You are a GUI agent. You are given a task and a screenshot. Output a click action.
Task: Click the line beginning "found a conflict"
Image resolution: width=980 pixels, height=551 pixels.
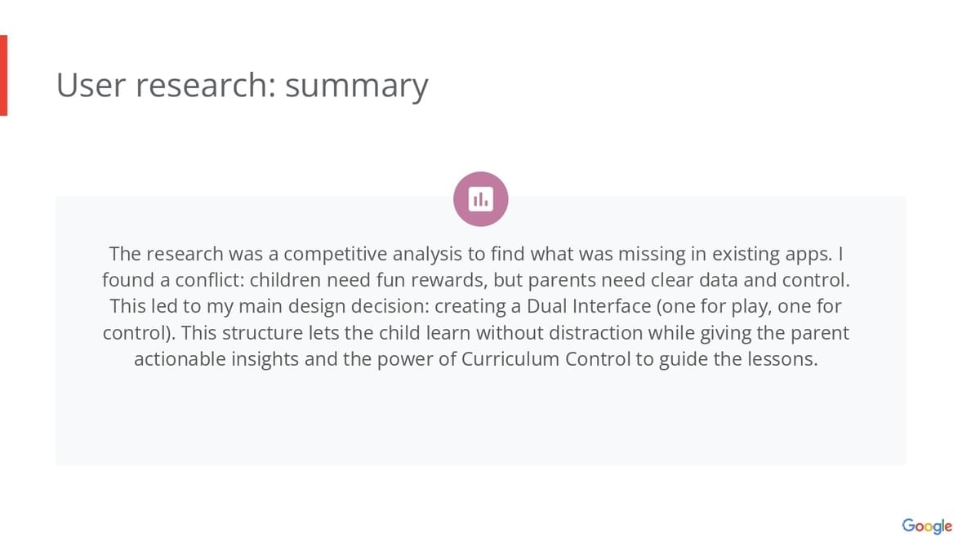476,281
